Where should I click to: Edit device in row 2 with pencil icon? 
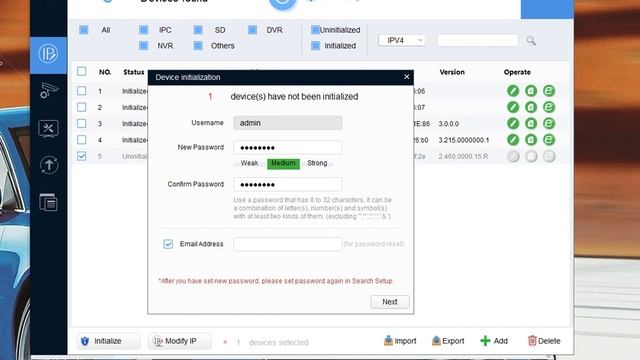point(513,107)
